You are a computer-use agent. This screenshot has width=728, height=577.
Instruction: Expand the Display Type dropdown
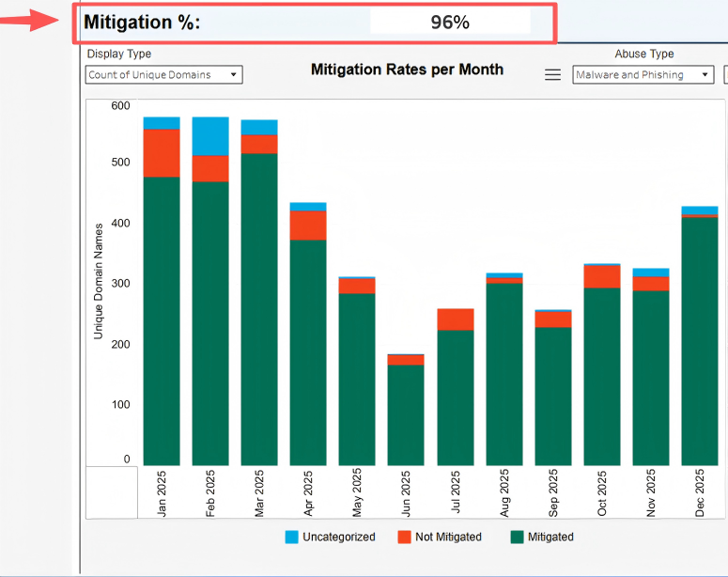163,74
